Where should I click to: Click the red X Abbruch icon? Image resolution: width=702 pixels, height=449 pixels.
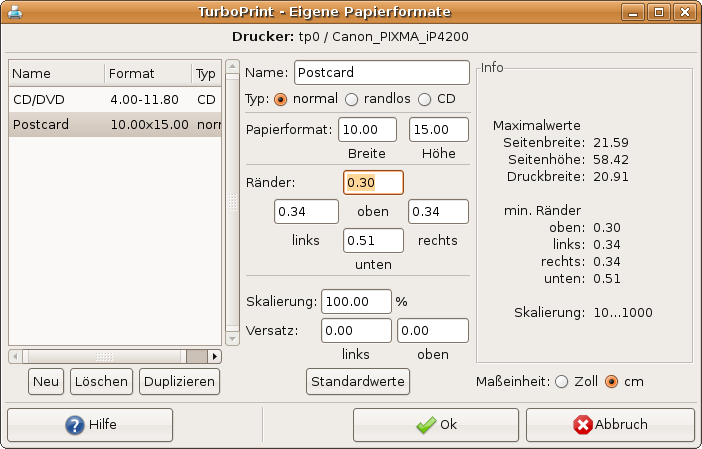click(x=583, y=425)
